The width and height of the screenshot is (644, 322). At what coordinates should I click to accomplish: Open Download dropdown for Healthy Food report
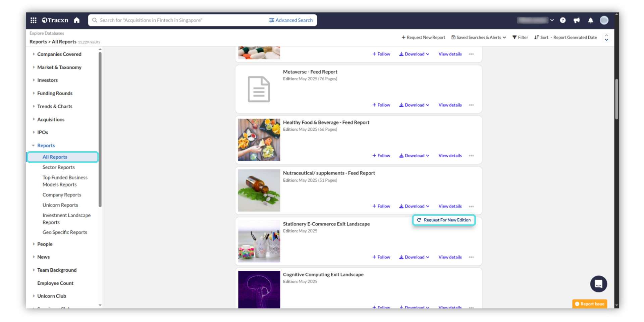pos(414,156)
